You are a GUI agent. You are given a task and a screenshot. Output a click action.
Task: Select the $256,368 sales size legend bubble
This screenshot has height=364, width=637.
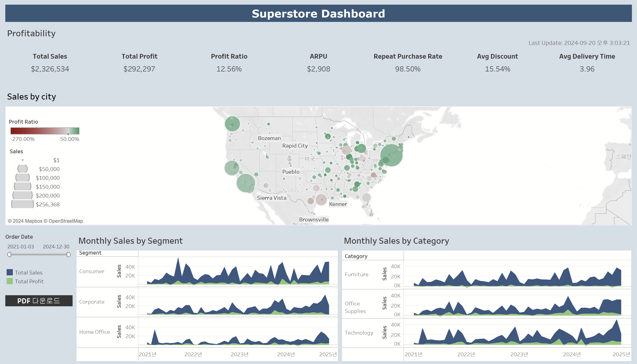[23, 204]
